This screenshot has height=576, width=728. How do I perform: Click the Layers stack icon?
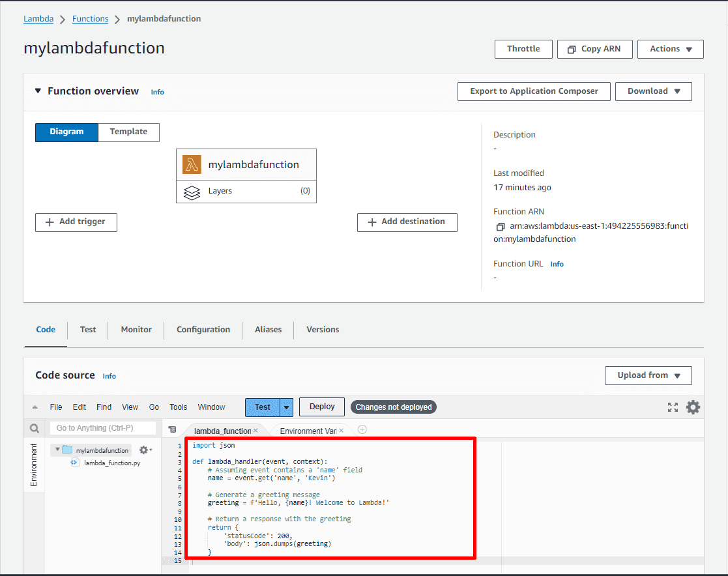coord(192,192)
